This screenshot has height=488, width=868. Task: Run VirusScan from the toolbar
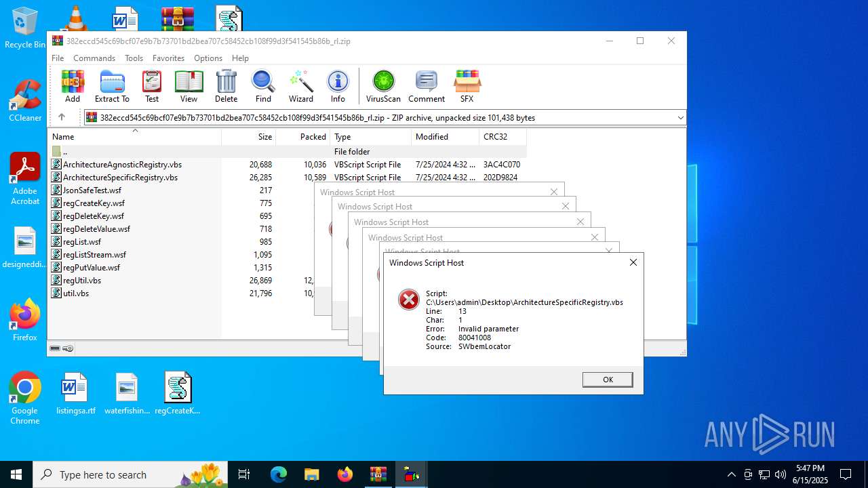(383, 86)
